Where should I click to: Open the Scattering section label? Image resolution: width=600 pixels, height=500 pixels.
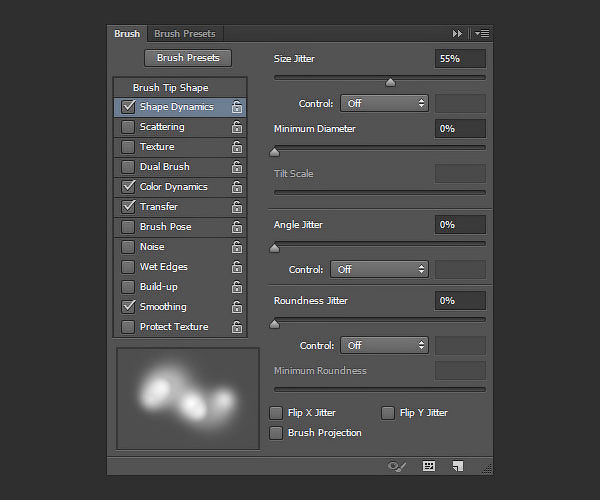click(x=162, y=127)
